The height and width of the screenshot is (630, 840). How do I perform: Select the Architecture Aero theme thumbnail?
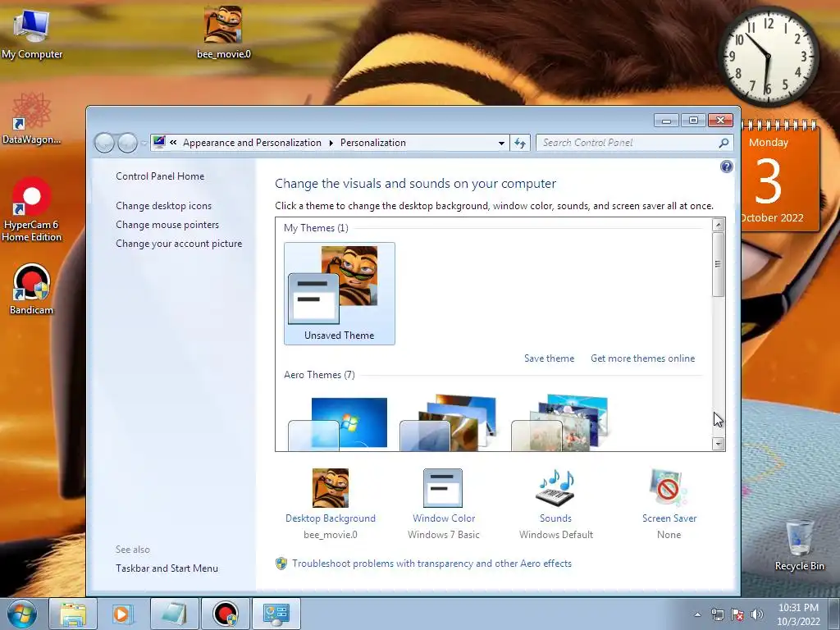[449, 423]
